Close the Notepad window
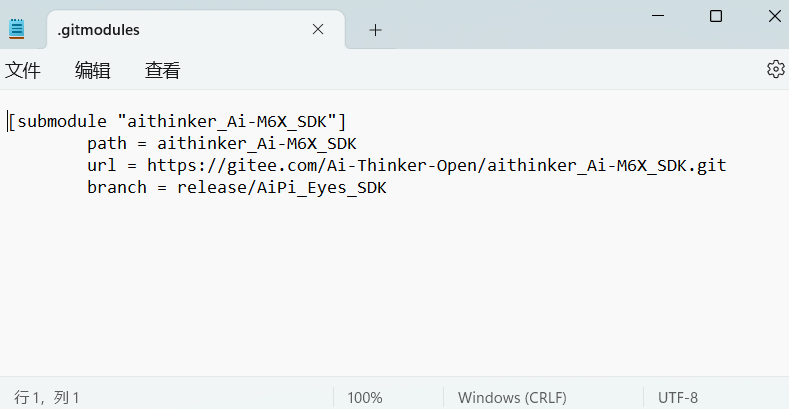Viewport: 789px width, 409px height. click(775, 16)
